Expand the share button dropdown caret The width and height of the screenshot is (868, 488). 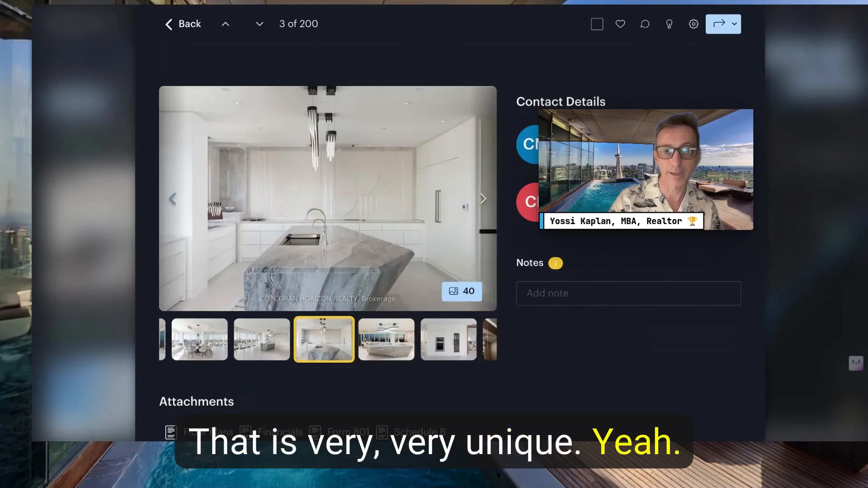[x=735, y=23]
